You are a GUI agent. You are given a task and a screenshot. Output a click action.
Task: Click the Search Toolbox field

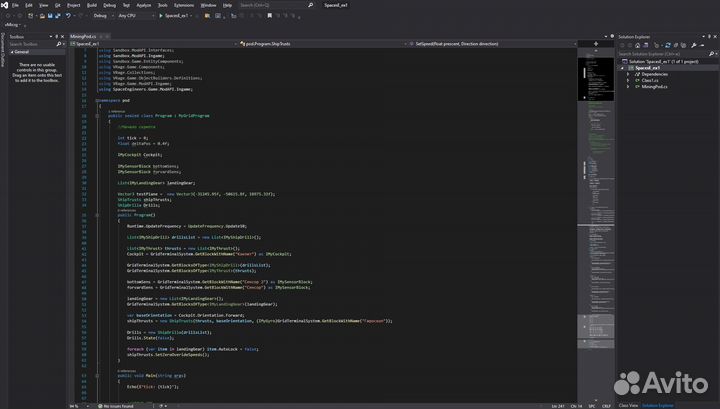click(x=36, y=44)
